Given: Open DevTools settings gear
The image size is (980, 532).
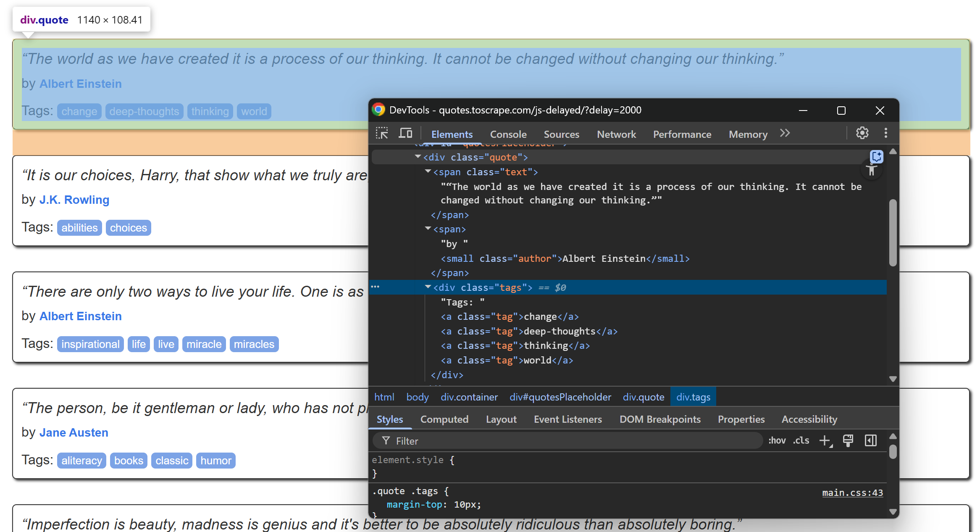Looking at the screenshot, I should pos(862,133).
